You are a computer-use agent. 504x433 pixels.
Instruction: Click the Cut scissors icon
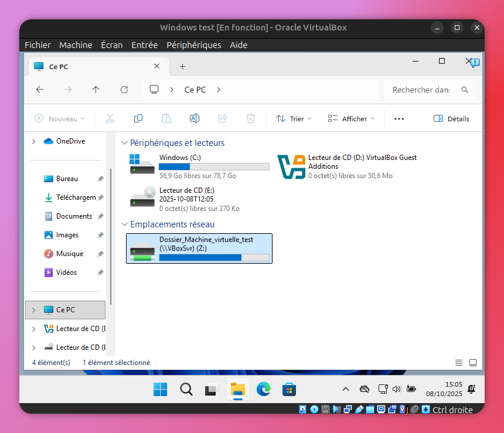(x=110, y=118)
